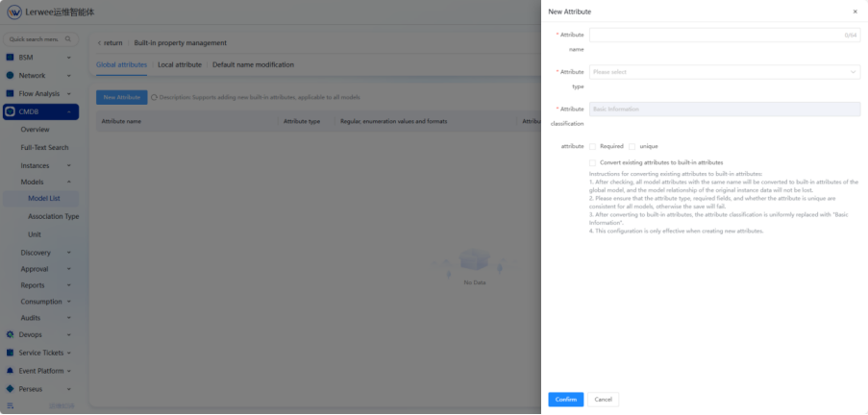Click the BSM sidebar icon

pos(11,57)
